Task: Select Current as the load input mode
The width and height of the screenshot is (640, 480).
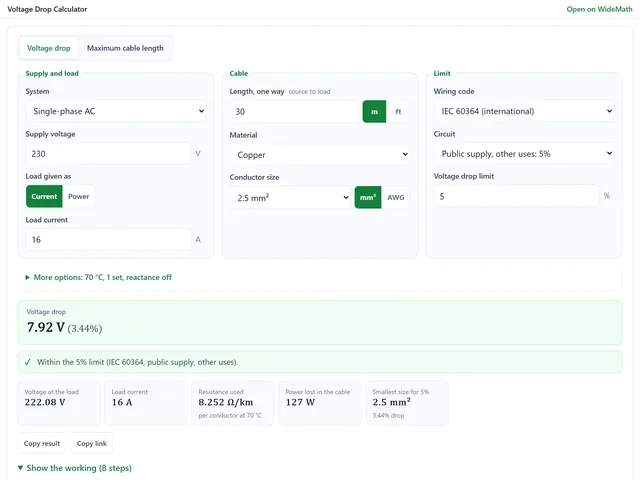Action: pyautogui.click(x=44, y=196)
